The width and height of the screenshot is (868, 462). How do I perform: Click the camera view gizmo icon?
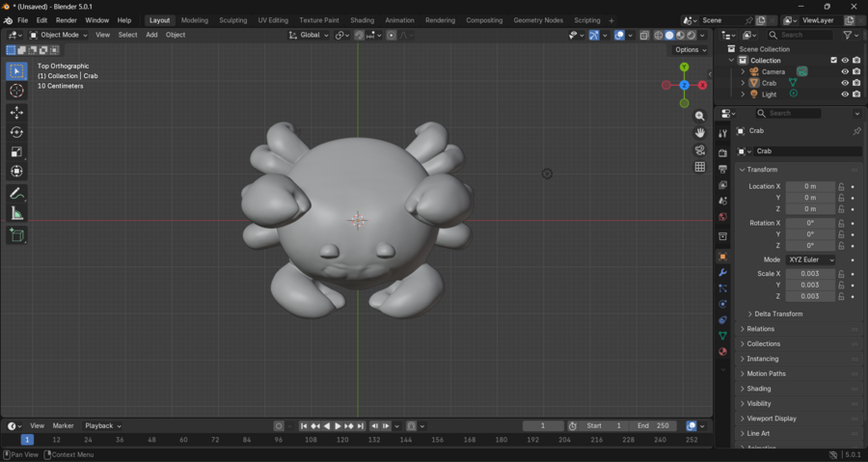(x=700, y=150)
